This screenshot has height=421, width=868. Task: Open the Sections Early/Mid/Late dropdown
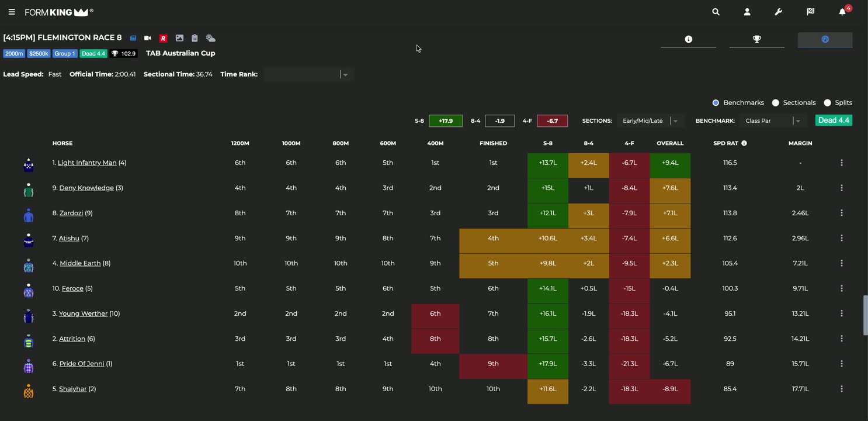click(675, 121)
